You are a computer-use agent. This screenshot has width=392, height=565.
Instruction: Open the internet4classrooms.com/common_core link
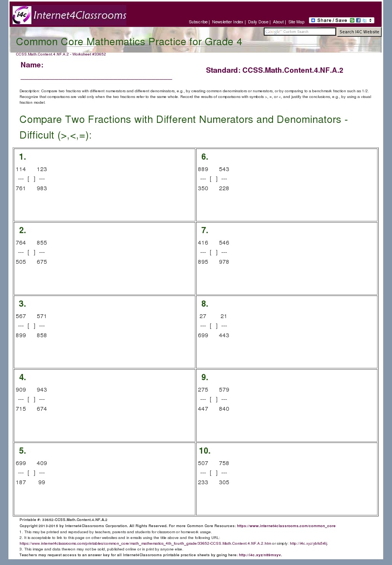click(286, 526)
